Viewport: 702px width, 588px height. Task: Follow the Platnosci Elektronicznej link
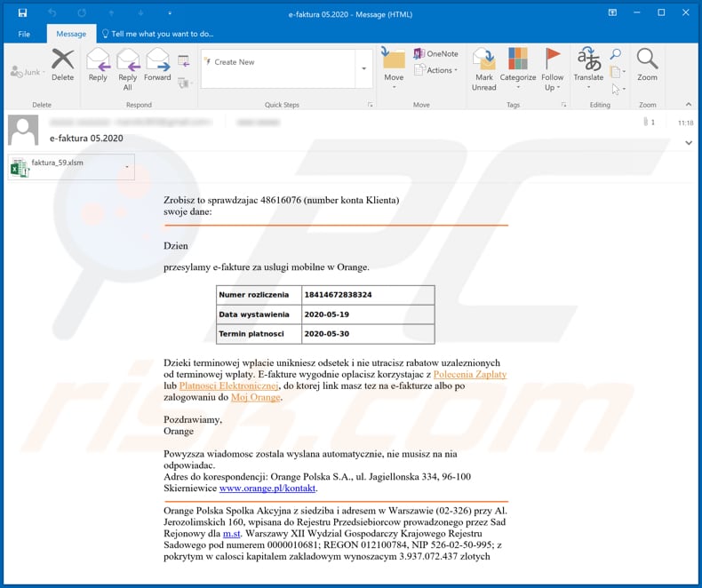point(228,385)
